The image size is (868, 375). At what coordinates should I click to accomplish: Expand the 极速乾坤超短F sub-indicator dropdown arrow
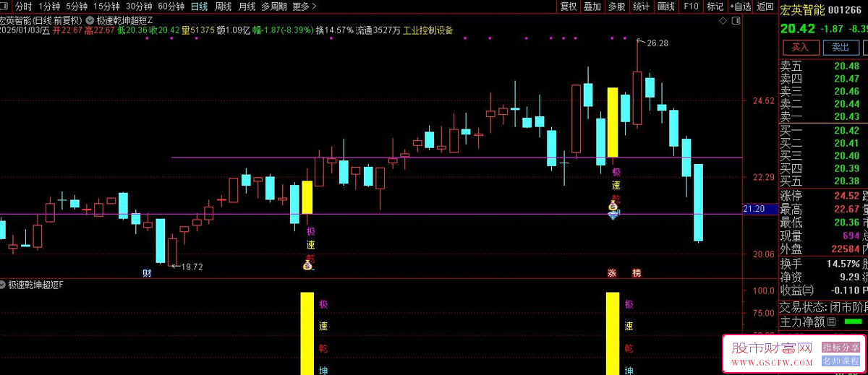tap(3, 285)
